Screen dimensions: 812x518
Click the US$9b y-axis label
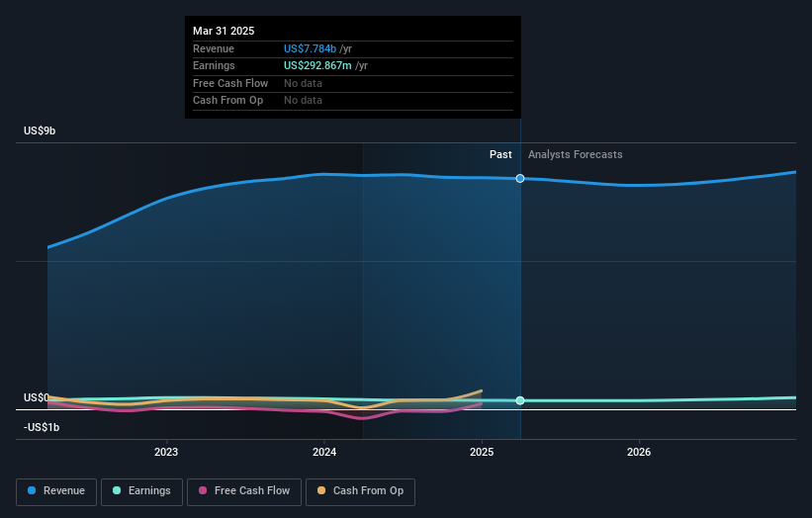pos(40,130)
